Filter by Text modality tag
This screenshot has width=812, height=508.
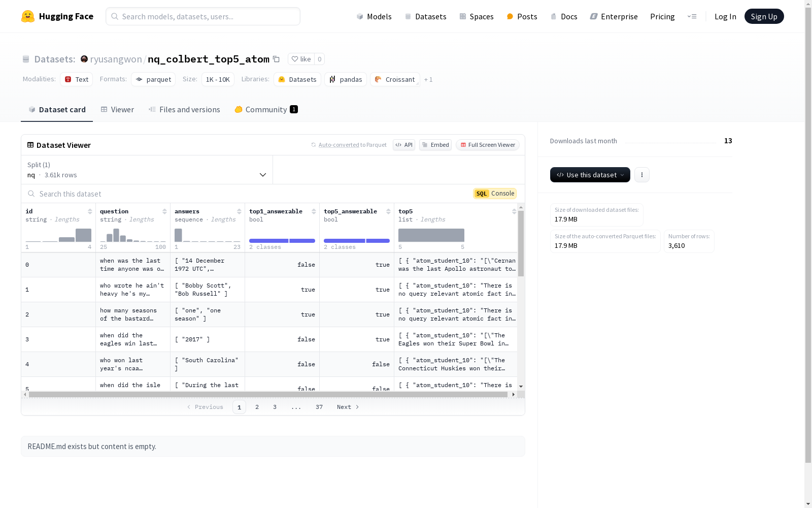click(x=77, y=79)
